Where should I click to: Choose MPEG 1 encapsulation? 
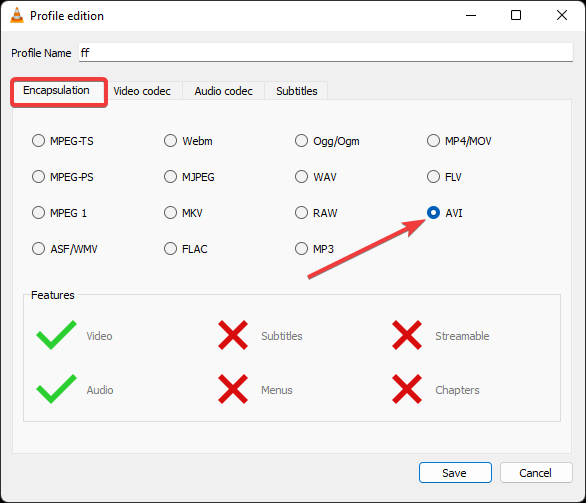click(38, 213)
